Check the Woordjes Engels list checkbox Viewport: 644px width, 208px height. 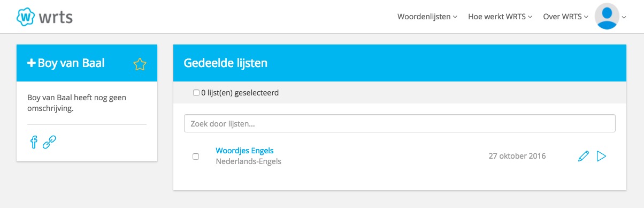[196, 157]
